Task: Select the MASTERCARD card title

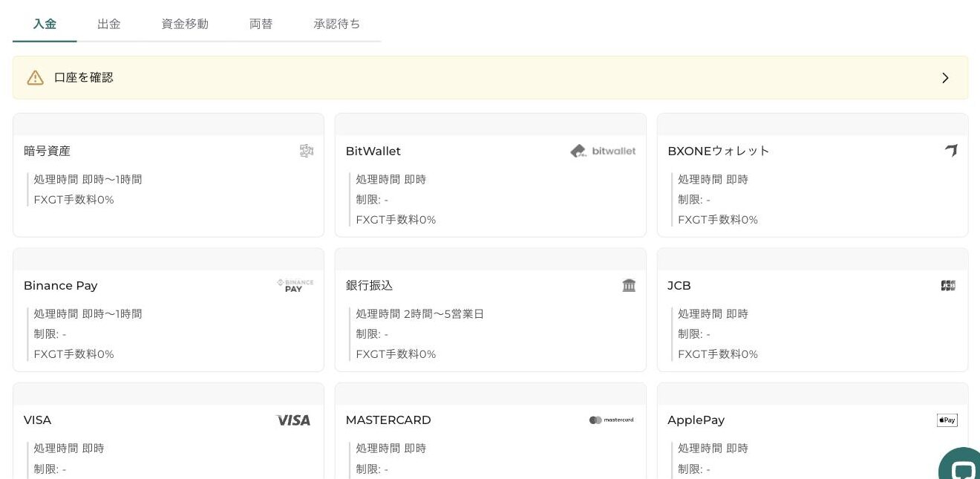Action: coord(388,420)
